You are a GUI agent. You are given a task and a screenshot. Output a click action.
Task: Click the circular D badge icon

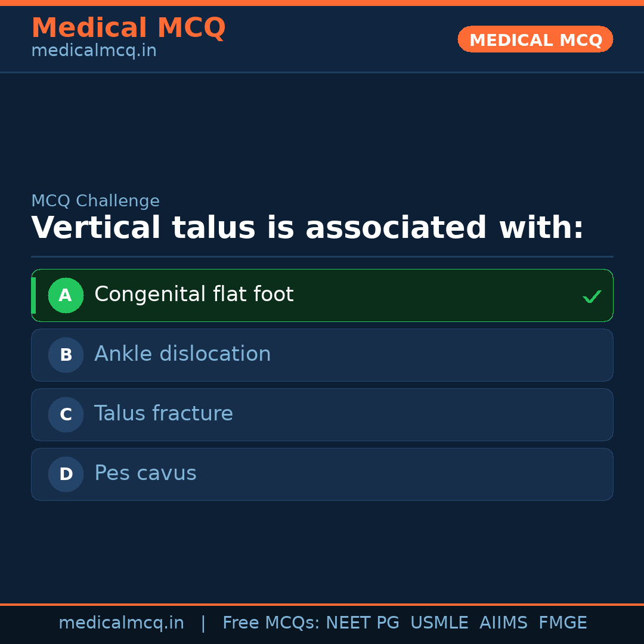tap(66, 474)
